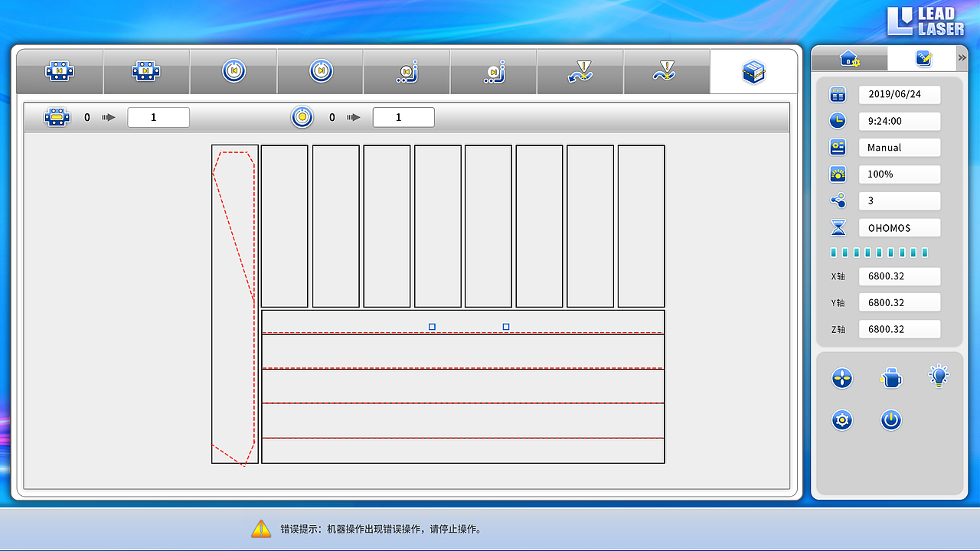Click the OHOMOS timer field
The height and width of the screenshot is (551, 980).
(900, 228)
